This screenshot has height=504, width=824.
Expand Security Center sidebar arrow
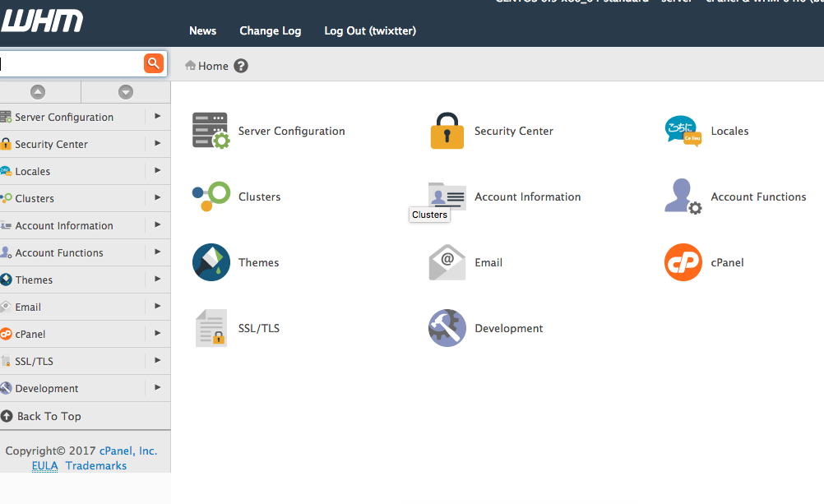(x=158, y=144)
